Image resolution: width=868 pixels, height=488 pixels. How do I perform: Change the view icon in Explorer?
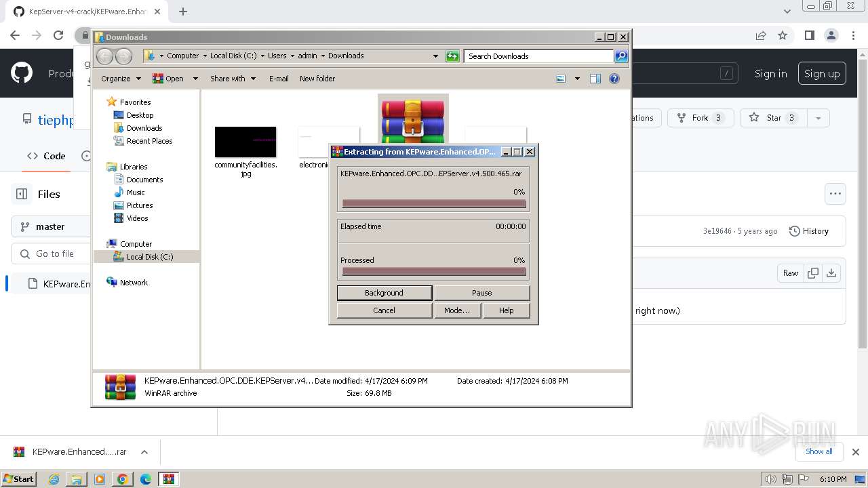561,79
